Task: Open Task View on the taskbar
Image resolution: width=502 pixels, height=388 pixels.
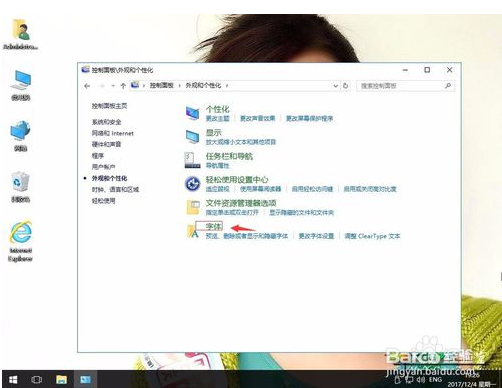Action: [37, 379]
